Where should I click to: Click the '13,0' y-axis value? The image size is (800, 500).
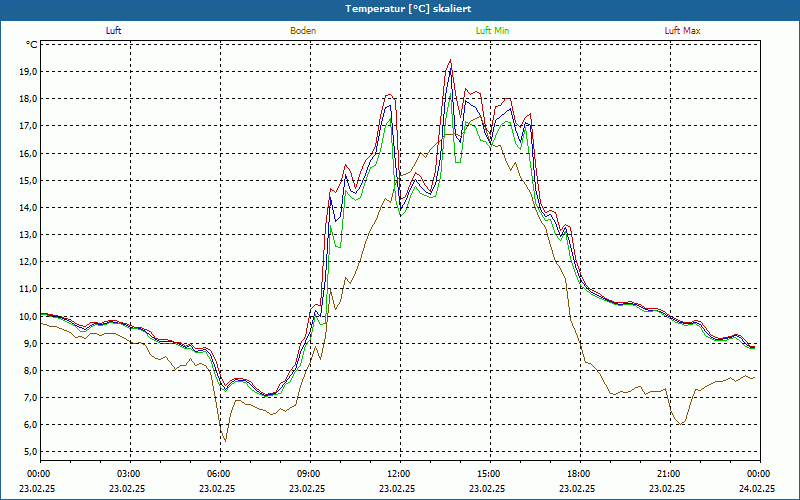pyautogui.click(x=28, y=235)
